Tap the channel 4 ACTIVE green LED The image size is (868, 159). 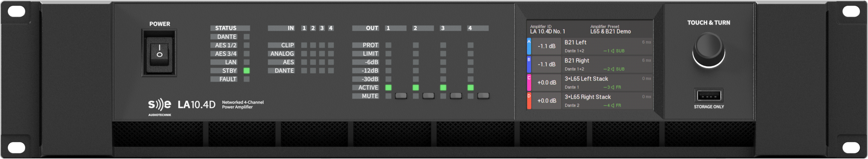(470, 88)
